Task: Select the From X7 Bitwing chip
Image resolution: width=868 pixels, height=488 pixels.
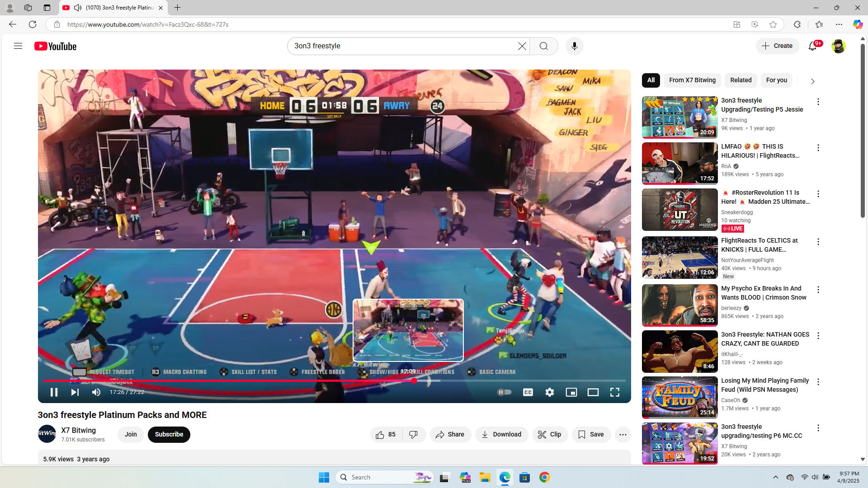Action: pyautogui.click(x=693, y=80)
